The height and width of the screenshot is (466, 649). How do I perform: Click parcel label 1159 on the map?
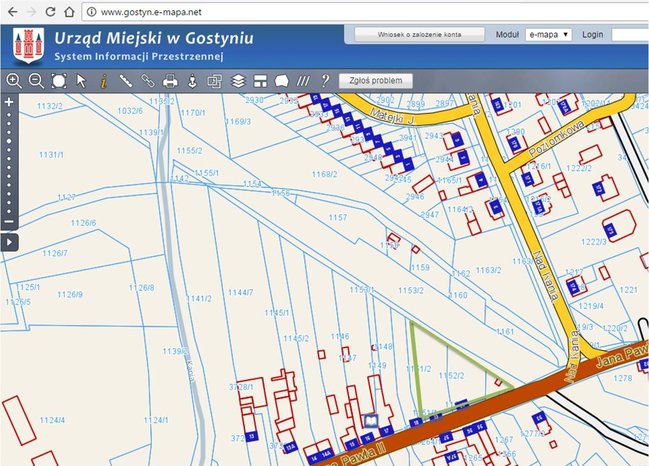click(420, 268)
